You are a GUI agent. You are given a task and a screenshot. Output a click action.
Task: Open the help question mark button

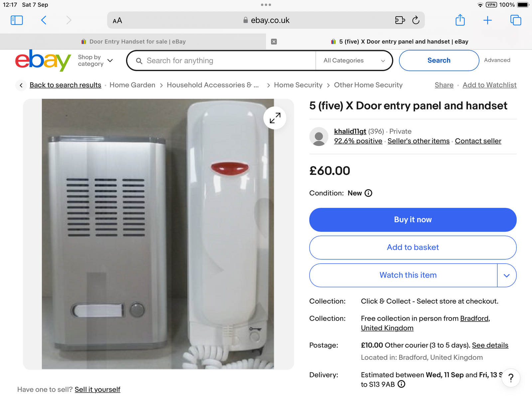(511, 378)
